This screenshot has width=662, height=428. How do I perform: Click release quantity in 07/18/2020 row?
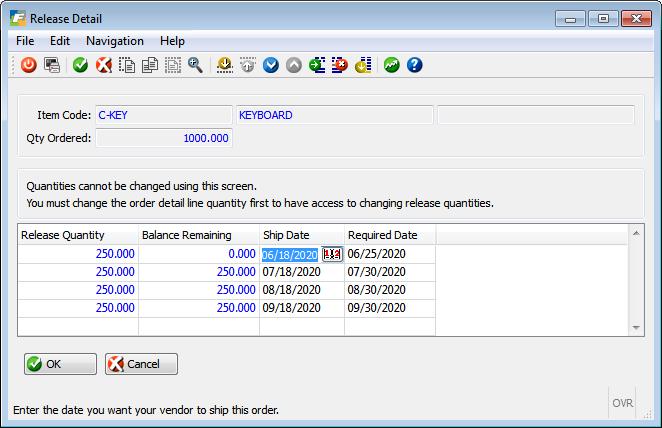click(x=78, y=272)
